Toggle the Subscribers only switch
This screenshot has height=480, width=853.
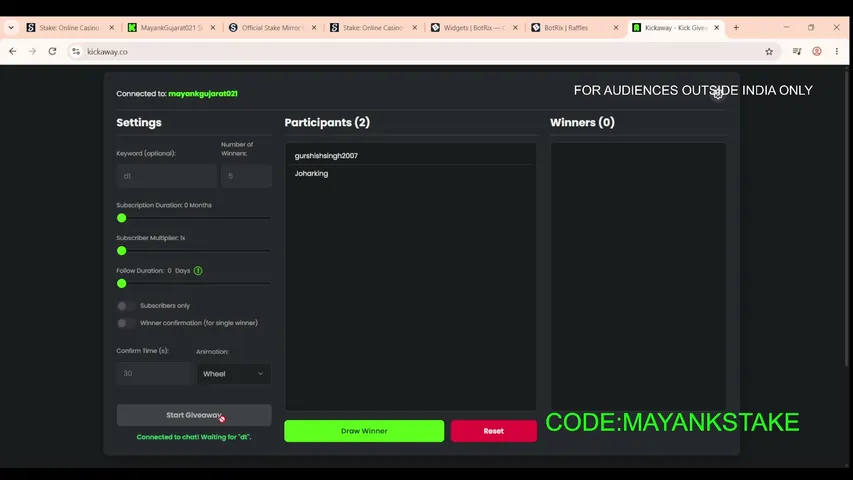point(126,306)
